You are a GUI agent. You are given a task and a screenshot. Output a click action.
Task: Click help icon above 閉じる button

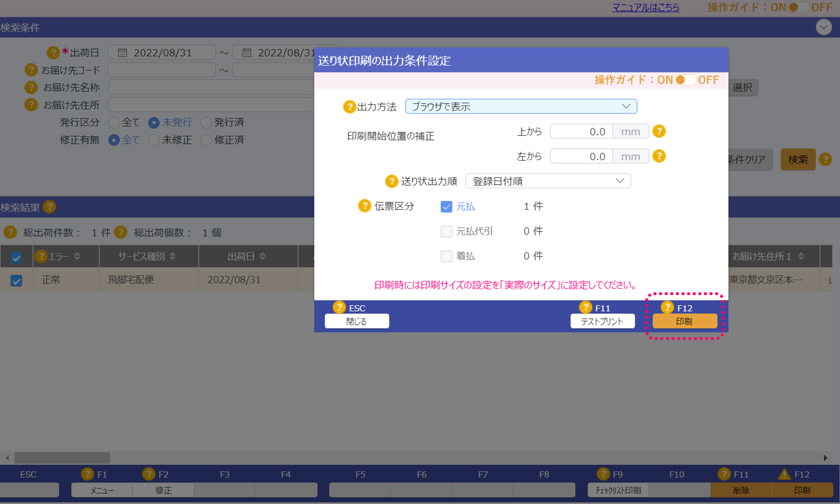pos(339,307)
